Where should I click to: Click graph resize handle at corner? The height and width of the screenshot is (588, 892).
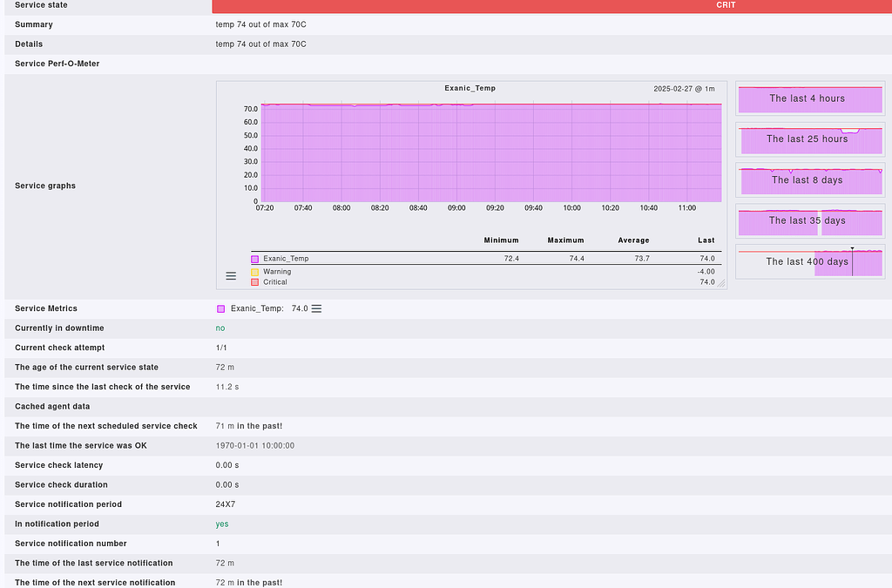click(721, 283)
